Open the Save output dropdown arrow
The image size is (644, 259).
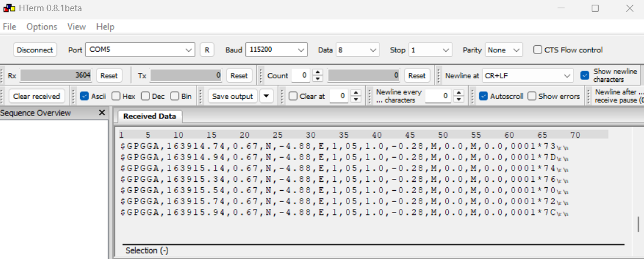click(x=266, y=96)
